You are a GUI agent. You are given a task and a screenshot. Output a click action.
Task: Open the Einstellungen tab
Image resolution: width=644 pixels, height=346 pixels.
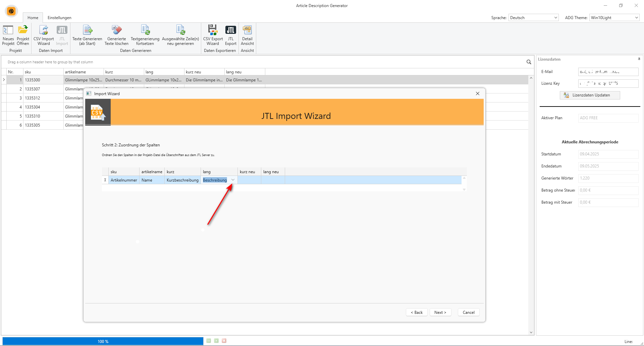point(59,18)
